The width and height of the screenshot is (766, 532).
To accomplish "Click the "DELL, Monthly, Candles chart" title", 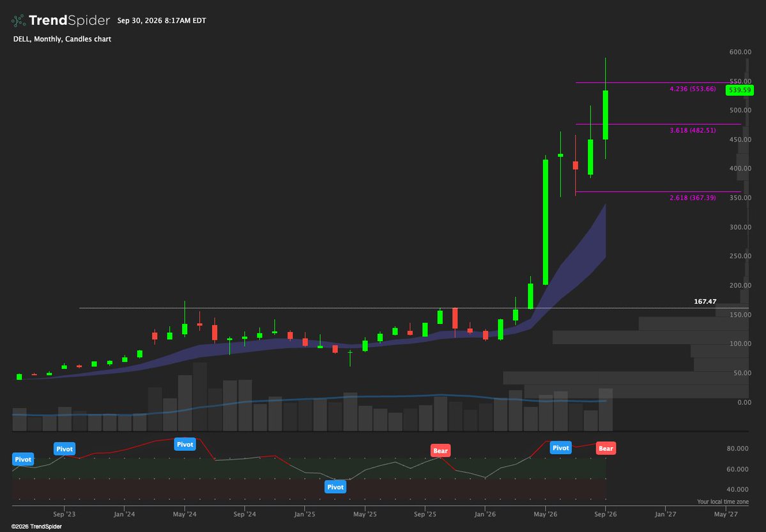I will pyautogui.click(x=62, y=39).
